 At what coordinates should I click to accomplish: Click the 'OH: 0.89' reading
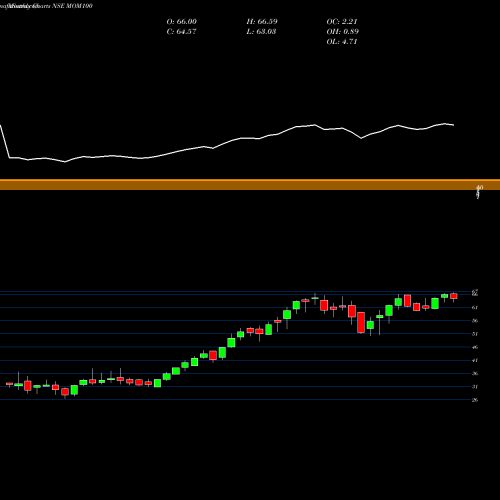(343, 32)
